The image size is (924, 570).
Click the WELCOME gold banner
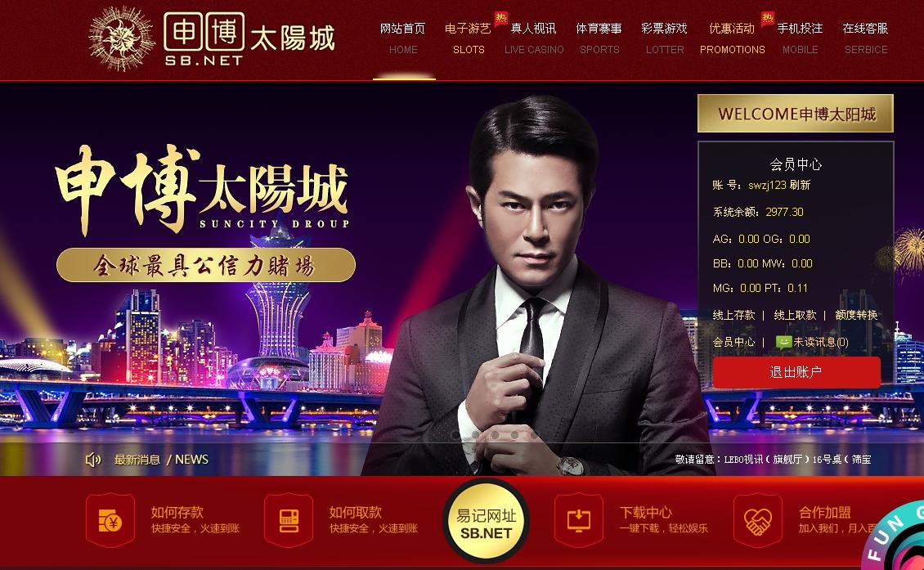tap(796, 113)
